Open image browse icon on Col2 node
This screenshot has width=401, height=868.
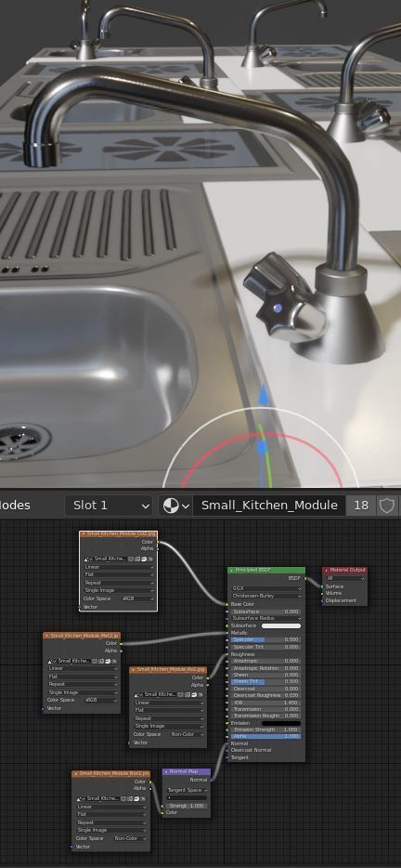click(87, 559)
